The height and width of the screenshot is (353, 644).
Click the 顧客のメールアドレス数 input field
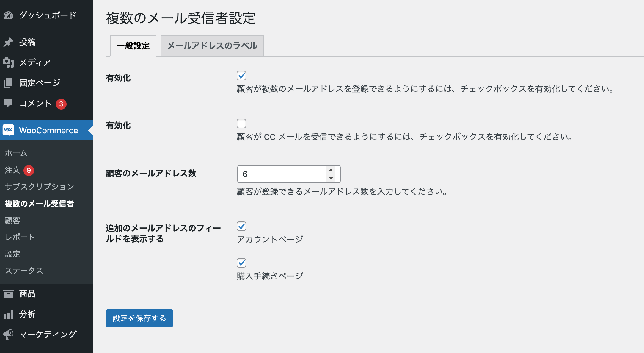(289, 174)
